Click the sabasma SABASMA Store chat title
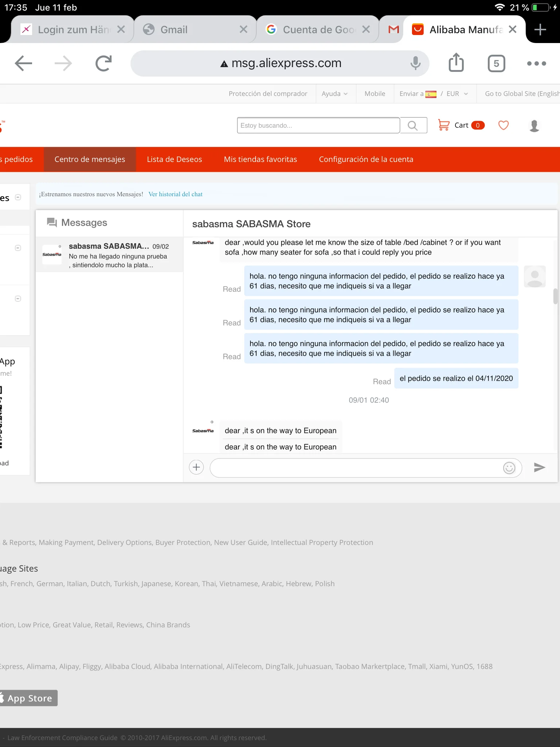This screenshot has height=747, width=560. 251,224
